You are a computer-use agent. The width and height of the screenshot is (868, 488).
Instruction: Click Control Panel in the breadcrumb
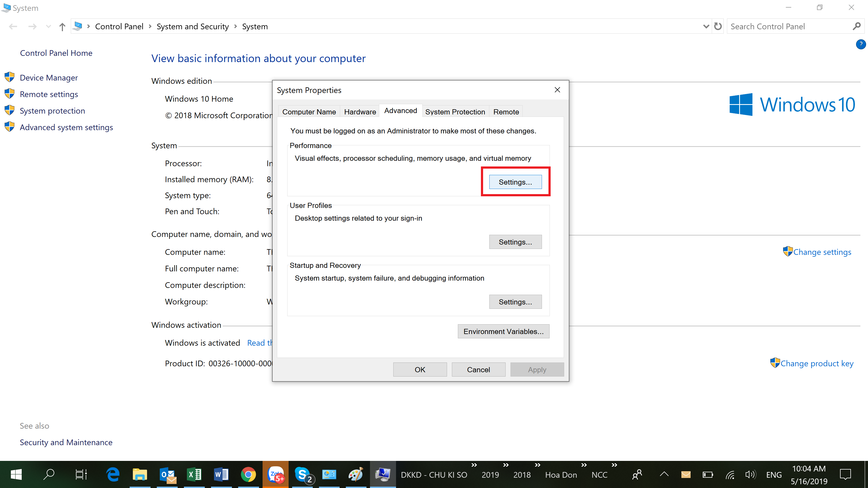tap(119, 26)
